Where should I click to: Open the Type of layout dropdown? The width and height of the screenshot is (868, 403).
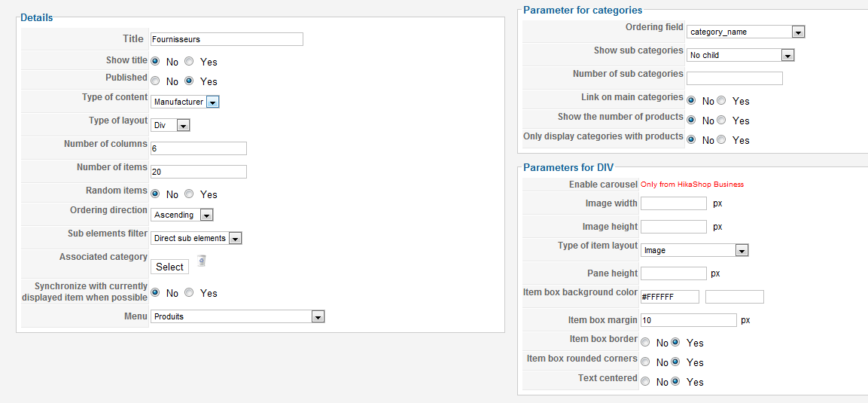170,125
